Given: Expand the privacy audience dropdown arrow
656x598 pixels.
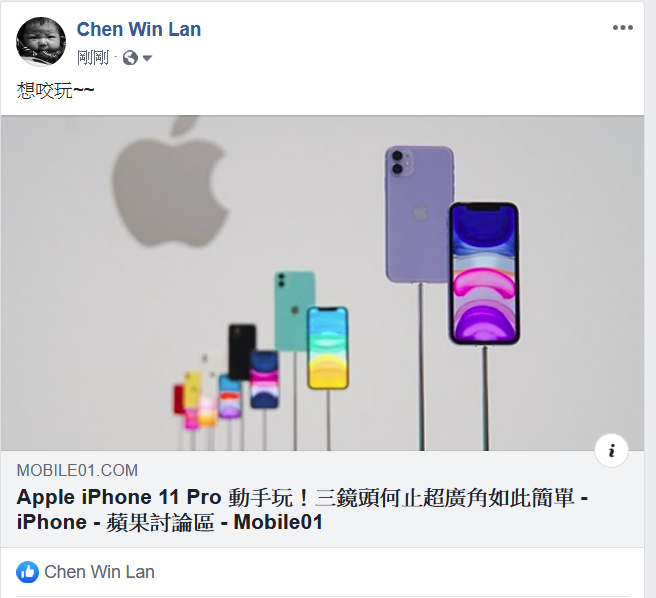Looking at the screenshot, I should tap(147, 58).
